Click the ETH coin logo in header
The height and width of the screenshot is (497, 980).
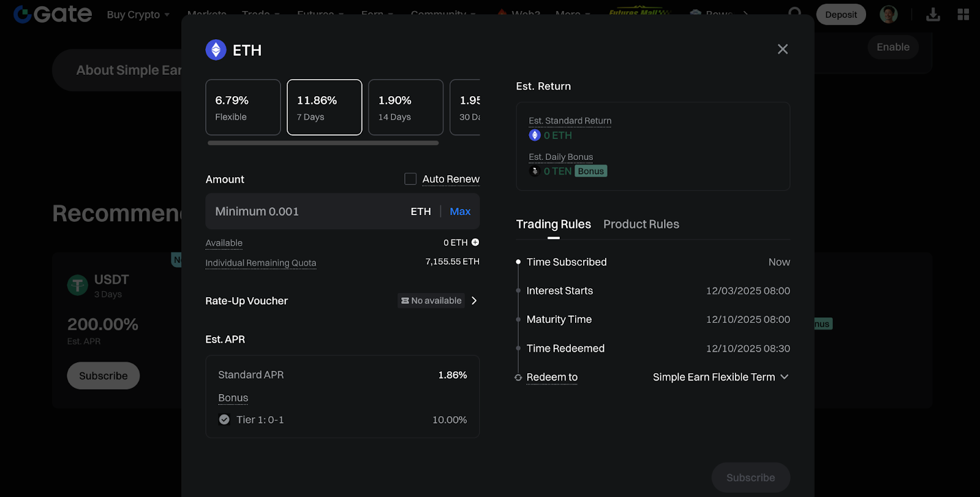point(216,50)
